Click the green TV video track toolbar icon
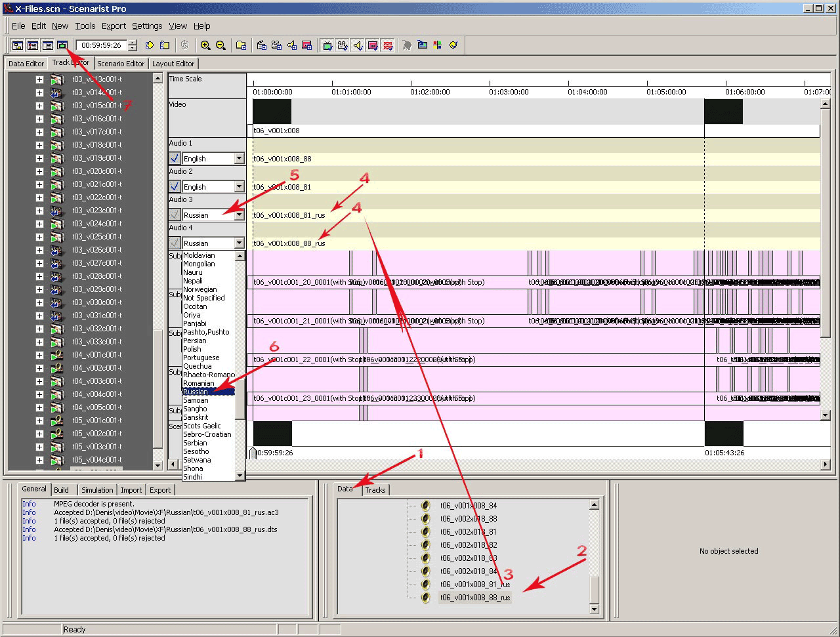The image size is (840, 637). point(327,45)
